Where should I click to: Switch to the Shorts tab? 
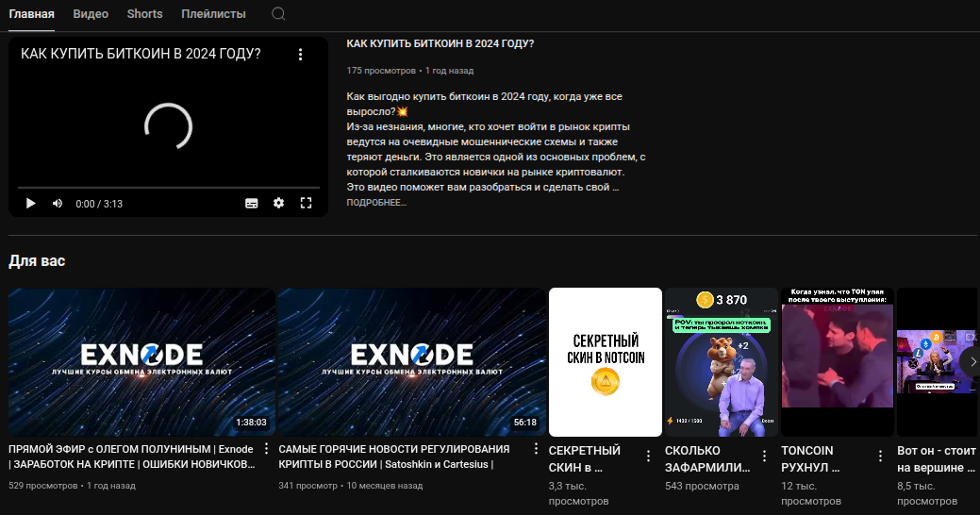(x=144, y=14)
